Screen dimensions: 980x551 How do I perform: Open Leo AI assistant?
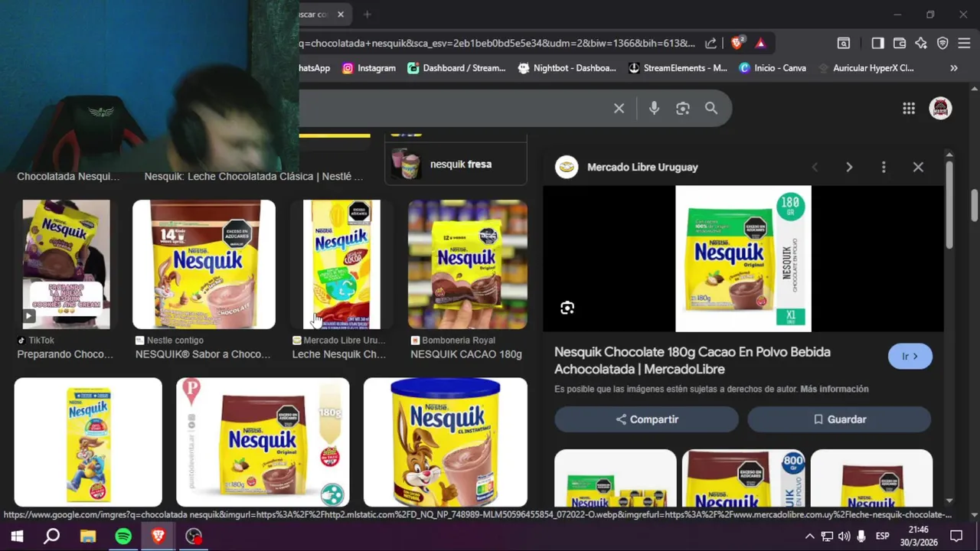(x=921, y=43)
